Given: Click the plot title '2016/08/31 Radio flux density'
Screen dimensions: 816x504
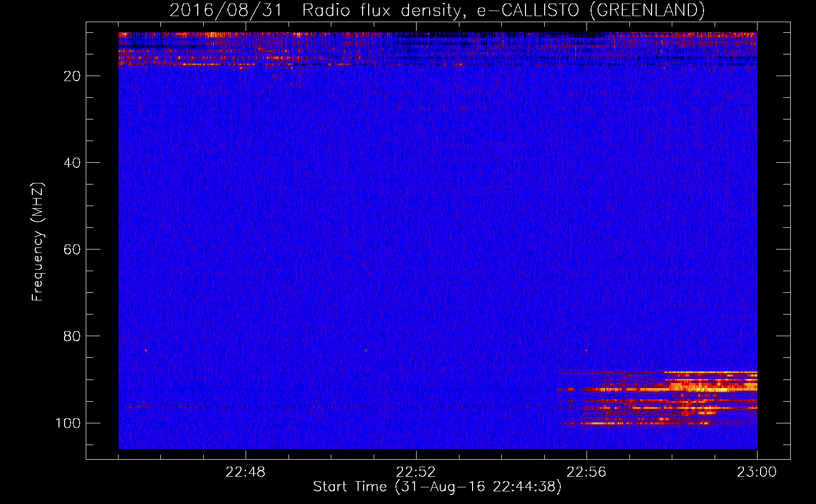Looking at the screenshot, I should click(x=437, y=10).
